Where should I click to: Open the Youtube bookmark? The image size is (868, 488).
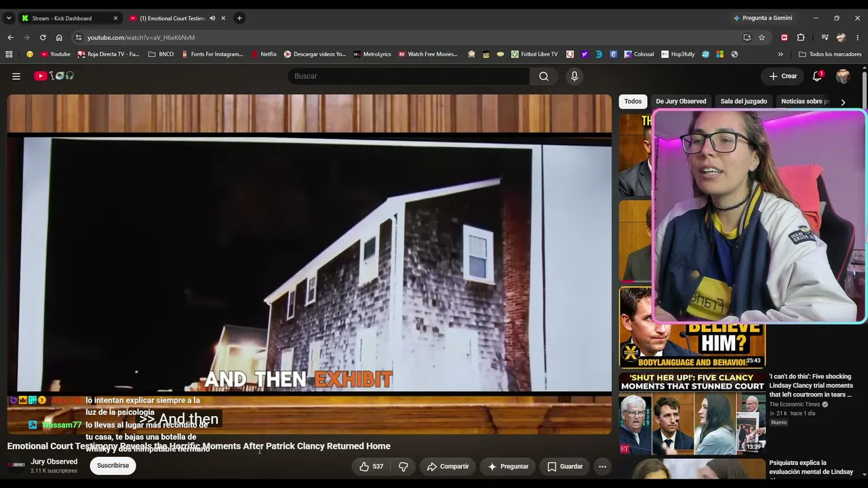pyautogui.click(x=55, y=54)
